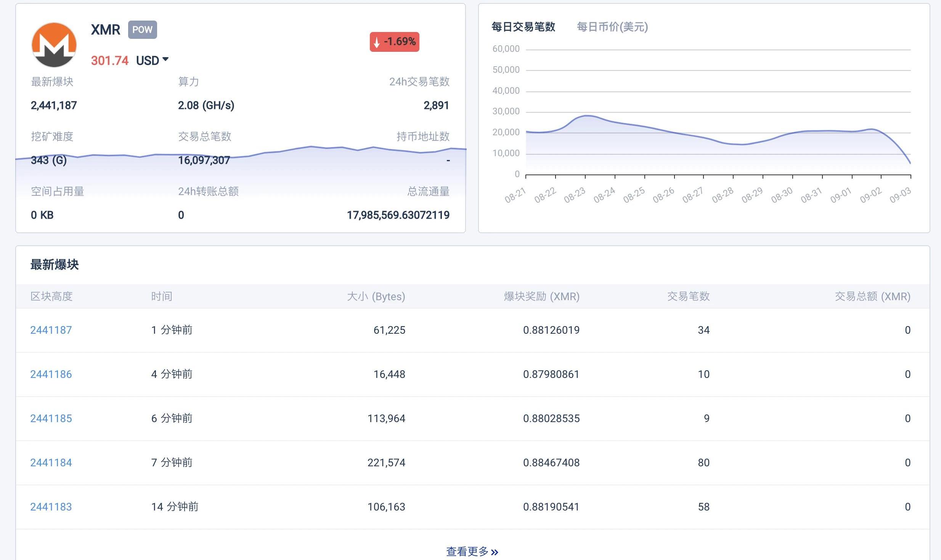Open block 2441187 link
The width and height of the screenshot is (941, 560).
pyautogui.click(x=51, y=330)
